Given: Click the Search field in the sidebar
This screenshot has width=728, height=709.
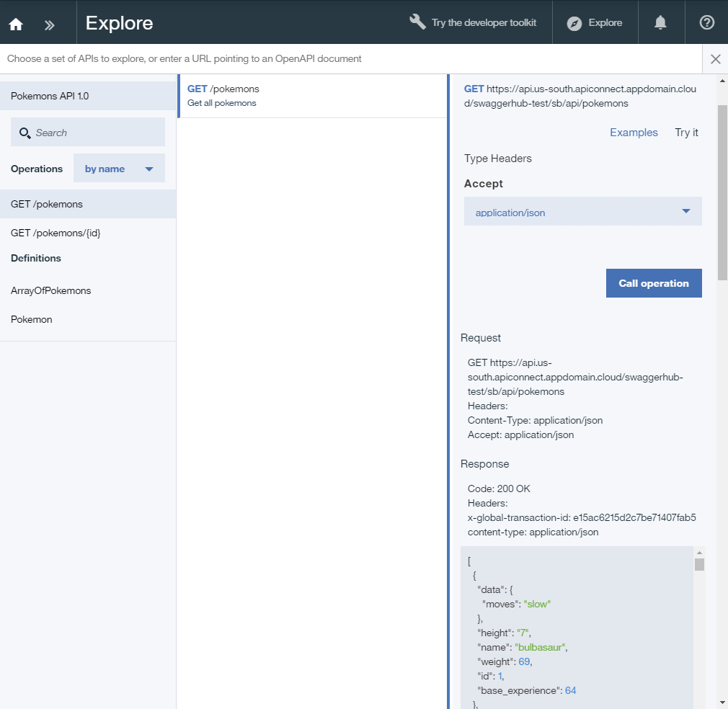Looking at the screenshot, I should point(86,132).
